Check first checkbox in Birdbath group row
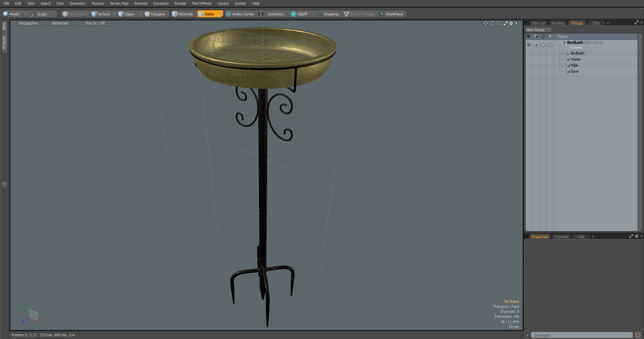This screenshot has width=644, height=339. 543,45
